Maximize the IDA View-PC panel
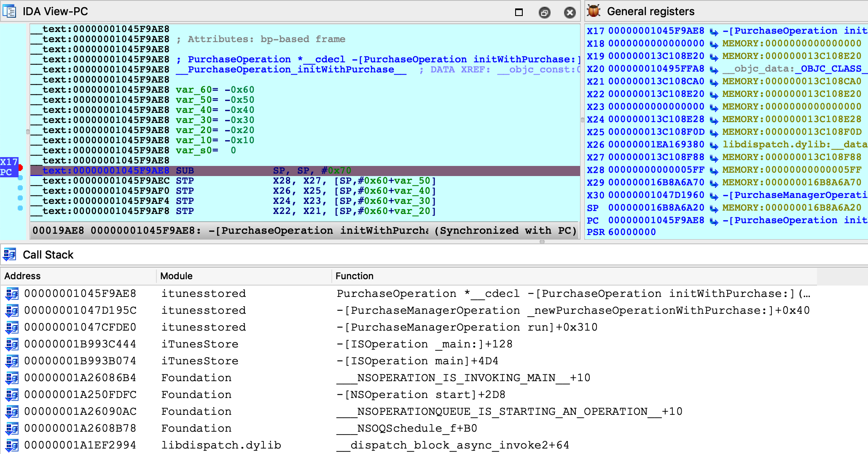Image resolution: width=868 pixels, height=454 pixels. tap(519, 12)
